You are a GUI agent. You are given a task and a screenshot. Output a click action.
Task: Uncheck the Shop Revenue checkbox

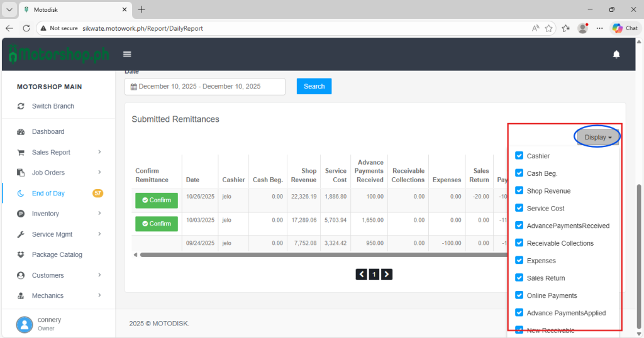tap(519, 191)
